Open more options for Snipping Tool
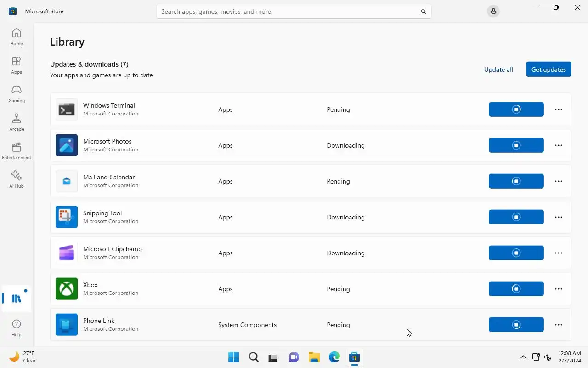The image size is (588, 368). [x=559, y=217]
